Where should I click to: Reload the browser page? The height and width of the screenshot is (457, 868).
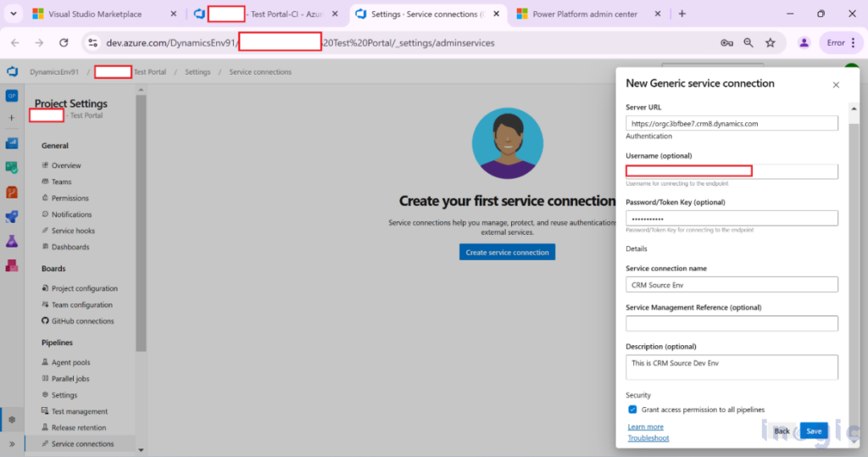64,42
